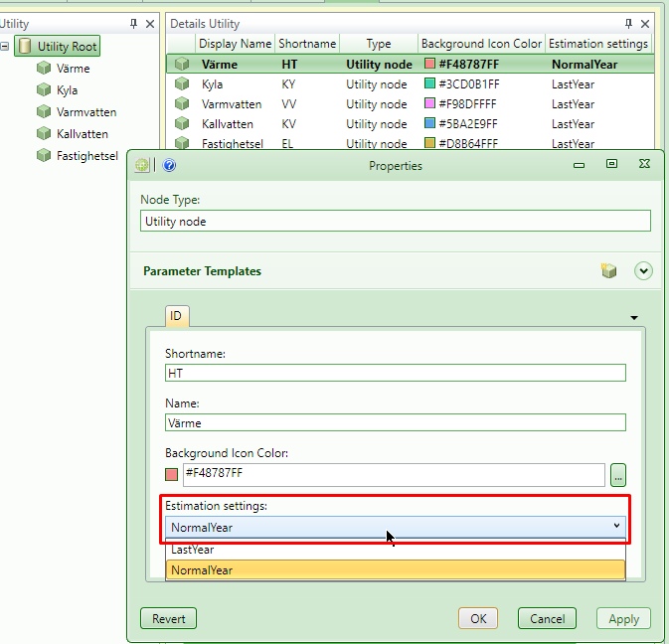Click the Utility Root cylinder icon
This screenshot has height=644, width=669.
click(x=25, y=46)
